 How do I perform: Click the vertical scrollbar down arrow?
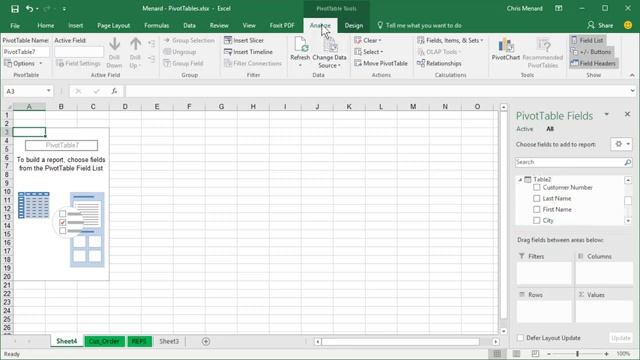tap(504, 331)
